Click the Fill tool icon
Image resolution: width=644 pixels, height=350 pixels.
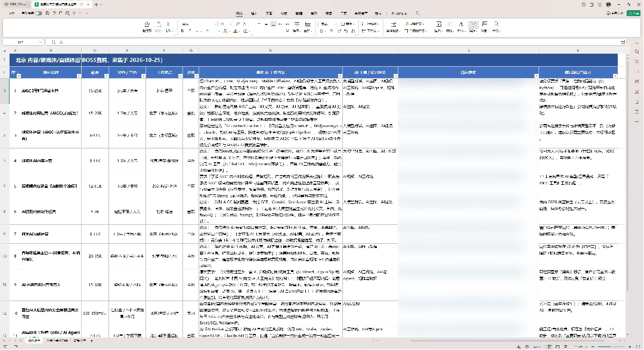click(439, 24)
